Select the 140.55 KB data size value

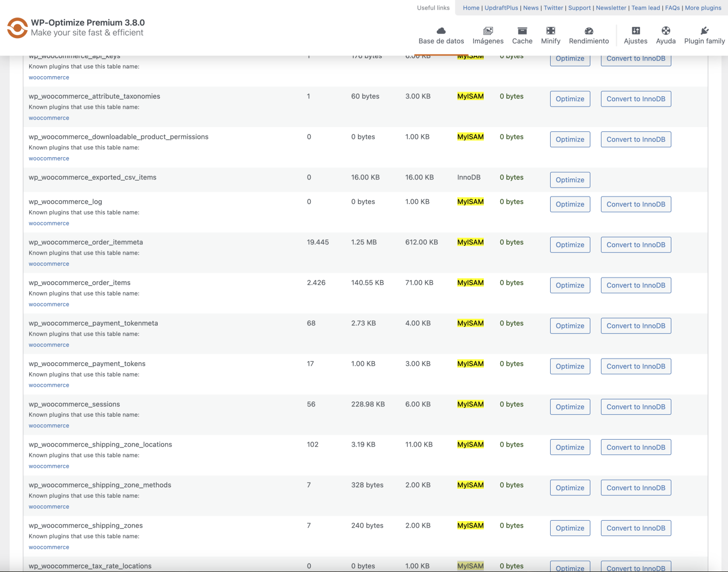coord(367,283)
